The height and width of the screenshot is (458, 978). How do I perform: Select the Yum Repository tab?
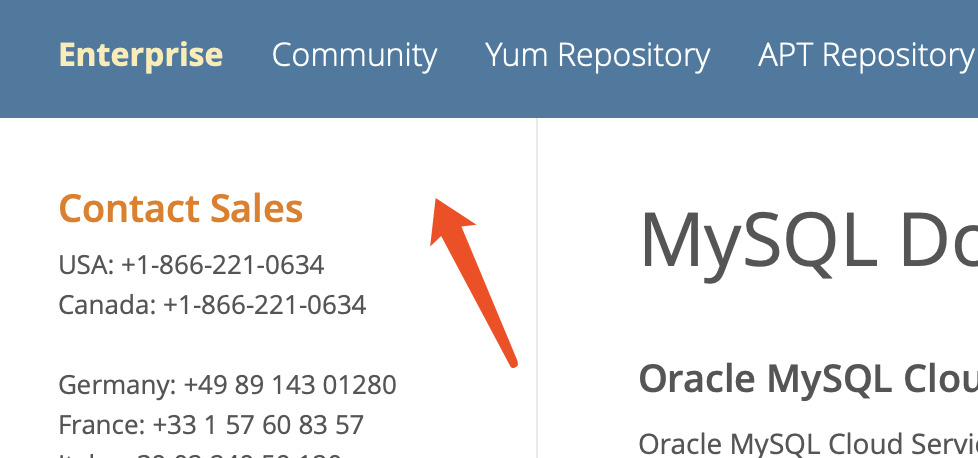click(597, 54)
